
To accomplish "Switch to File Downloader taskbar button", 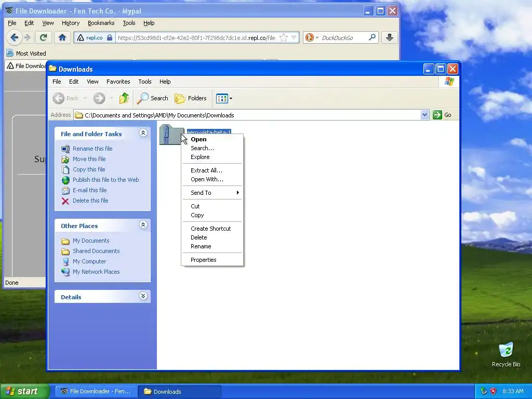I will click(x=96, y=392).
